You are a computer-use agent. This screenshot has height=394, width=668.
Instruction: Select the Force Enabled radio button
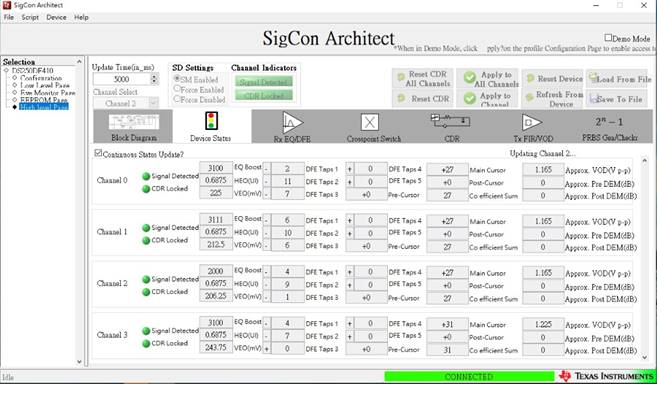coord(177,89)
